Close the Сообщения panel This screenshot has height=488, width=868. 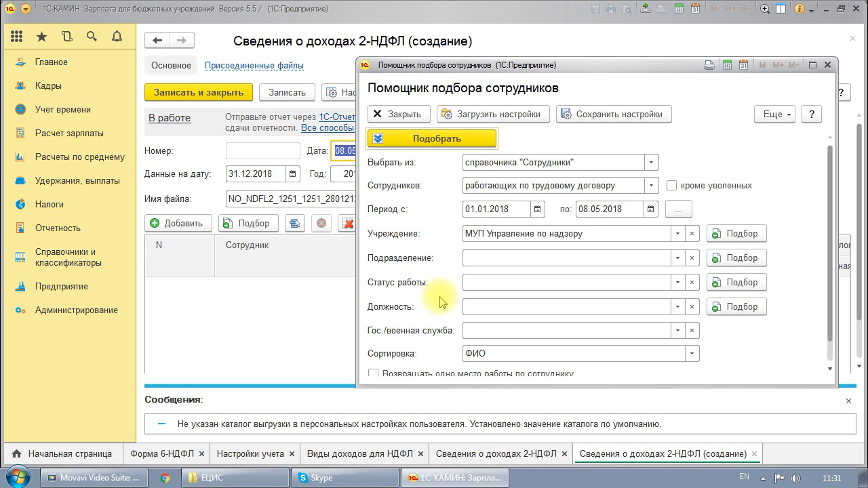(x=848, y=401)
